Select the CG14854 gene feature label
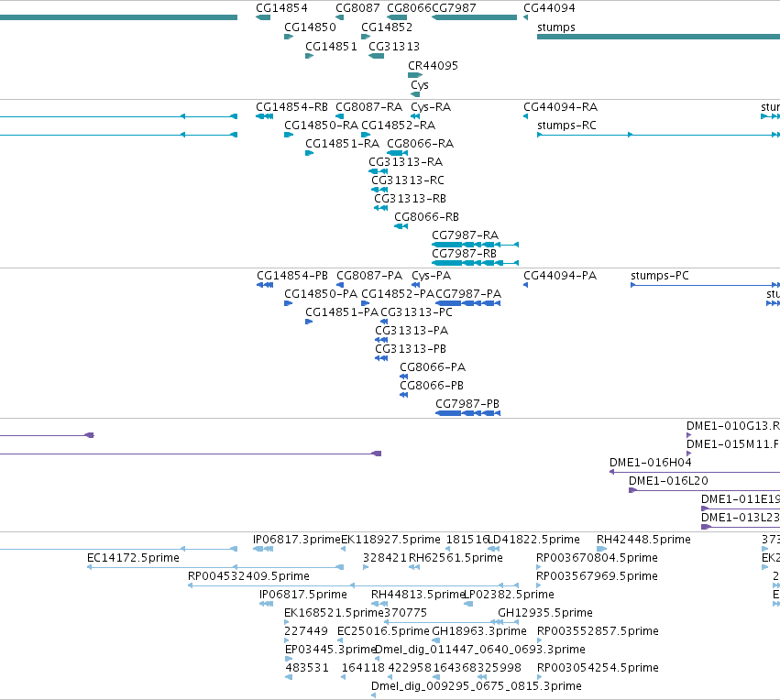The width and height of the screenshot is (780, 700). tap(281, 8)
